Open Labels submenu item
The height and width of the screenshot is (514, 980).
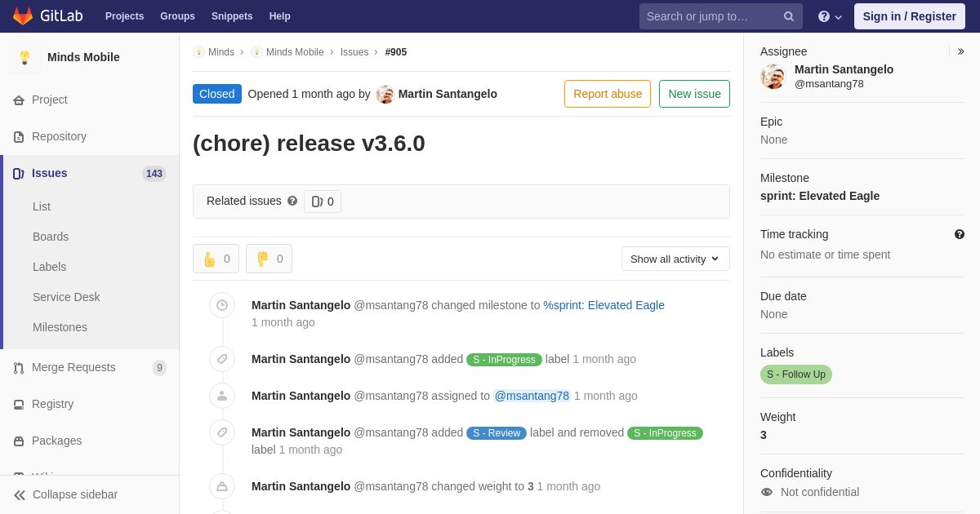point(50,267)
